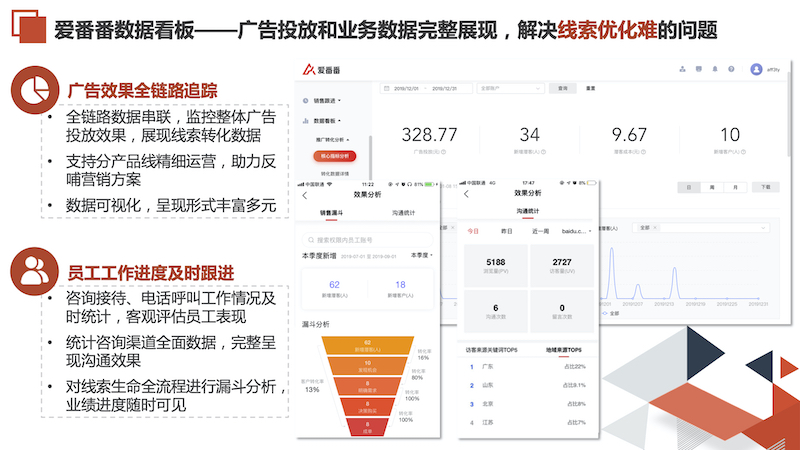Click the info icon under 9.67 metric
Image resolution: width=800 pixels, height=450 pixels.
coord(643,152)
